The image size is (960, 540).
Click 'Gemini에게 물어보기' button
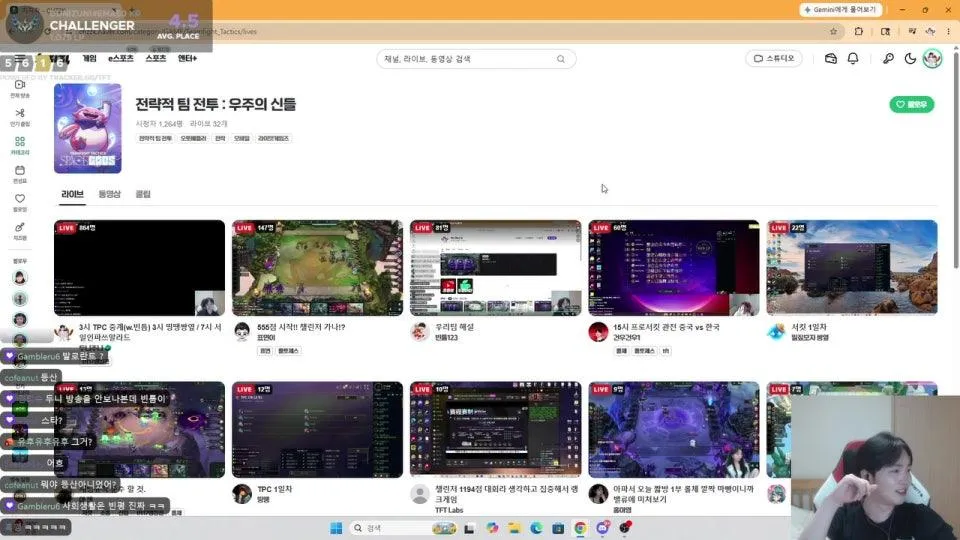tap(841, 10)
